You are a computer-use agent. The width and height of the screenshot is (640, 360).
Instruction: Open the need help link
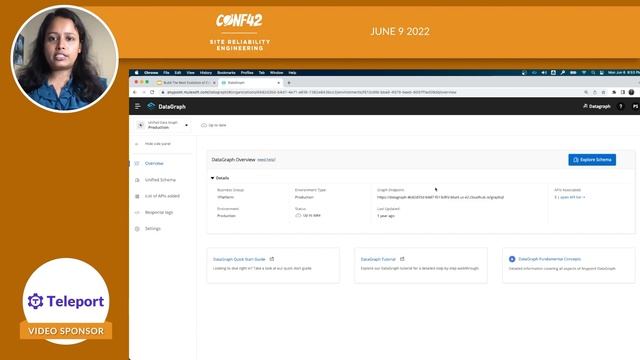click(266, 160)
